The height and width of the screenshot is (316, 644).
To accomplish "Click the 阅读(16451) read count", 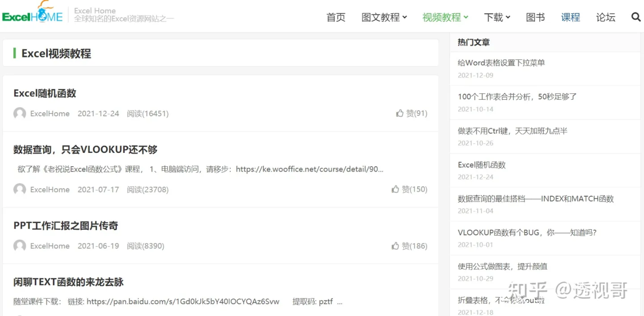I will [148, 113].
